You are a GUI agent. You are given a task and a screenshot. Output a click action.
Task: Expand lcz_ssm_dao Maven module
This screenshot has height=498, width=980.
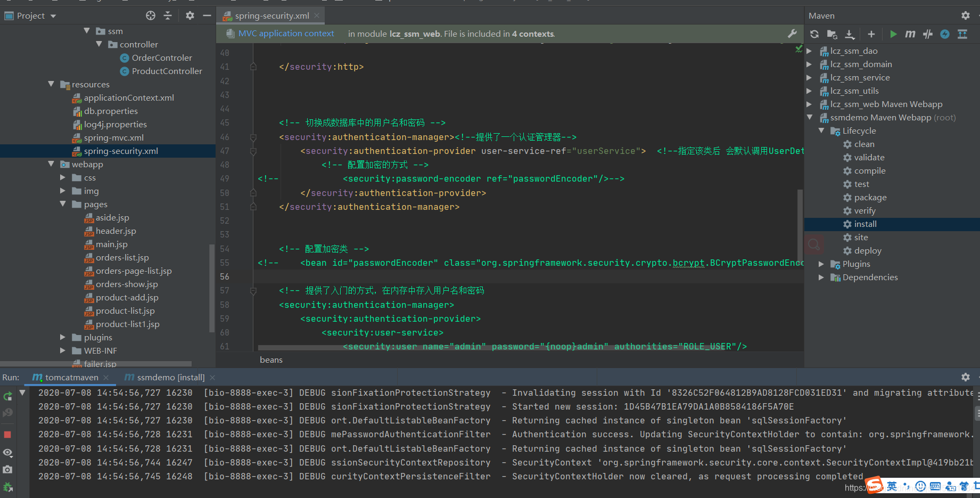tap(809, 51)
